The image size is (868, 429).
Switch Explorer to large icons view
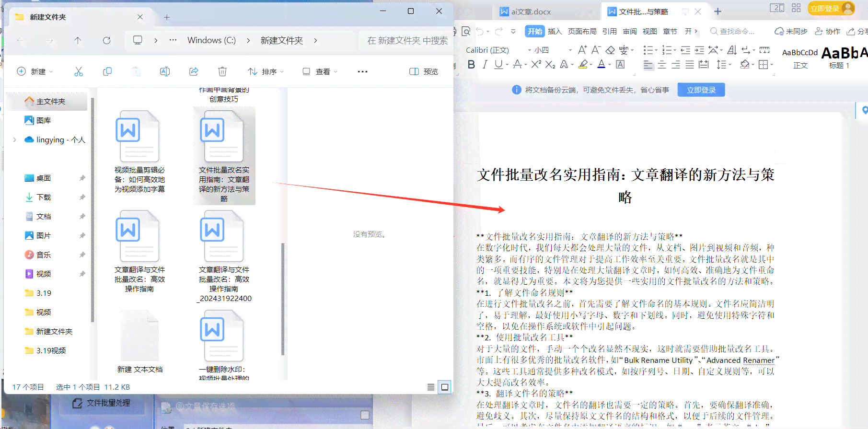coord(445,387)
